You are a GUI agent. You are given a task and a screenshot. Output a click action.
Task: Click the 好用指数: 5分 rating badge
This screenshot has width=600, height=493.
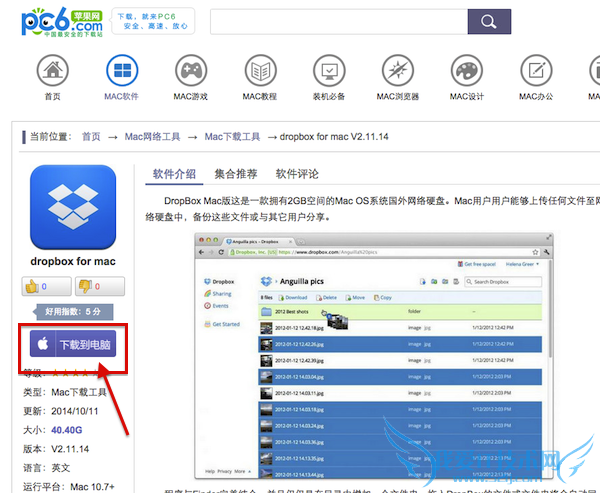point(73,312)
